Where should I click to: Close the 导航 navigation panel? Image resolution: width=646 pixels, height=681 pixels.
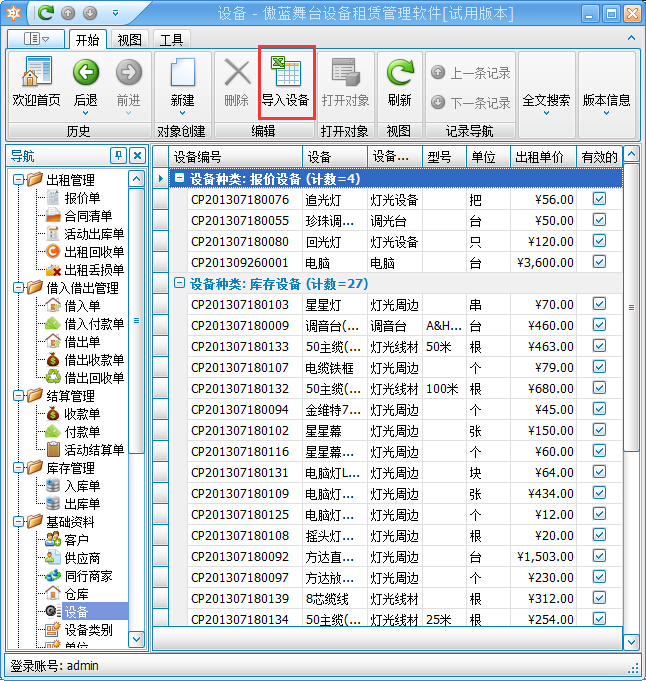(137, 155)
